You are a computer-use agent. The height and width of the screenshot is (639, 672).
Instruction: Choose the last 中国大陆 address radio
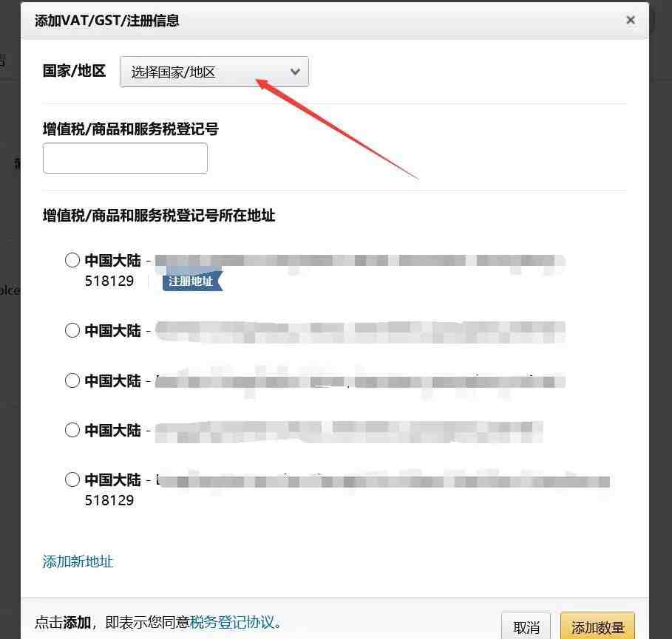point(72,479)
